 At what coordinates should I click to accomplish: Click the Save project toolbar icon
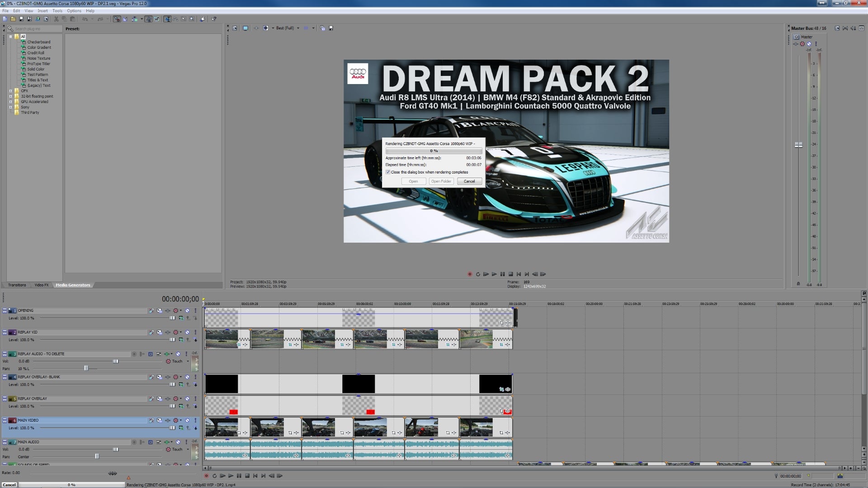(21, 19)
